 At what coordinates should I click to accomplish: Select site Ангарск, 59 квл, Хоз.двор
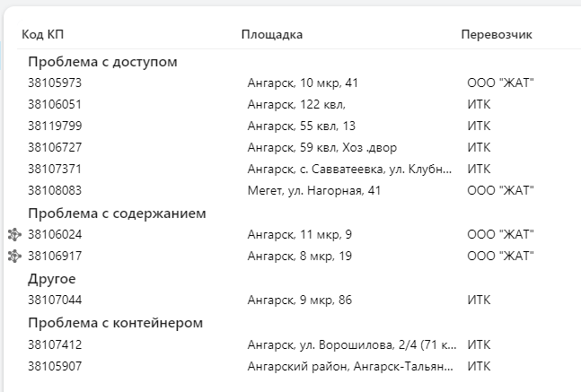click(321, 148)
